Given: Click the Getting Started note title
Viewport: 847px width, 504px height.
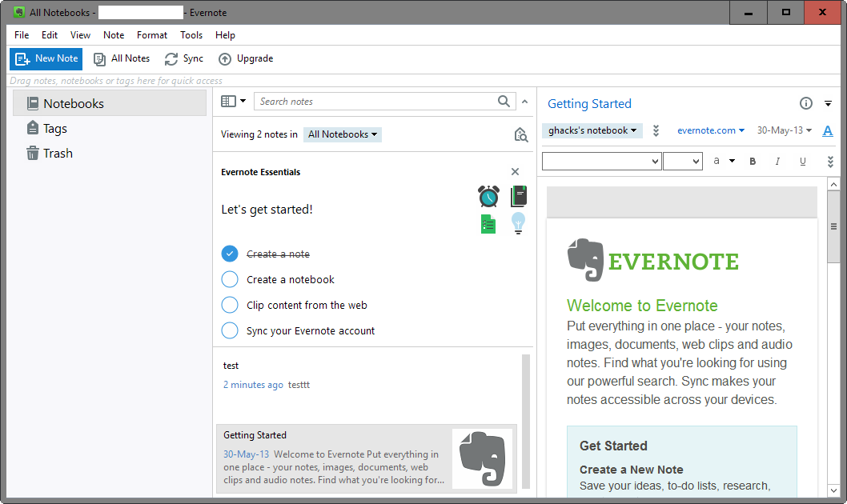Looking at the screenshot, I should click(589, 104).
